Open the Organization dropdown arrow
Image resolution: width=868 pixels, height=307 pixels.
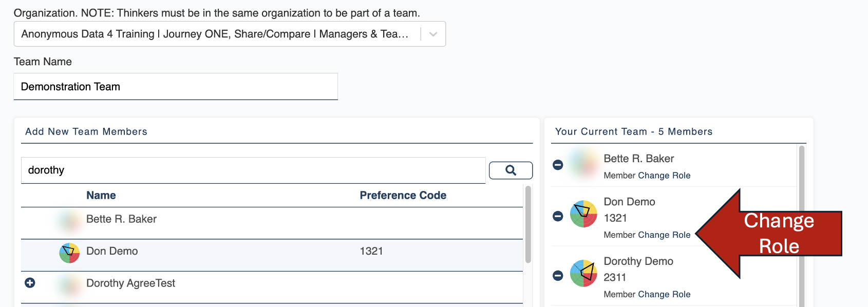tap(433, 34)
